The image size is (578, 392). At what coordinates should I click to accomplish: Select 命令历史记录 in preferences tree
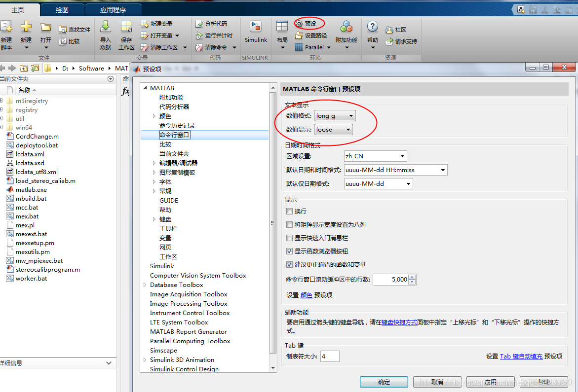tap(177, 126)
